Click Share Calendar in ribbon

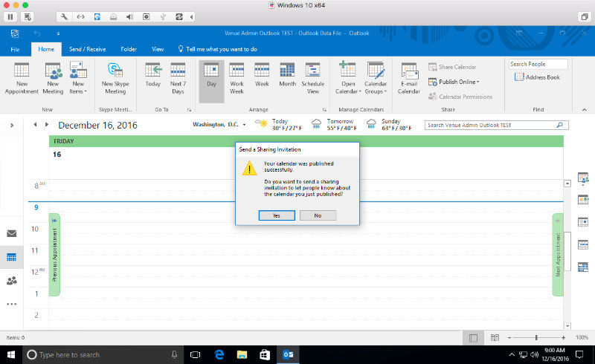(452, 67)
